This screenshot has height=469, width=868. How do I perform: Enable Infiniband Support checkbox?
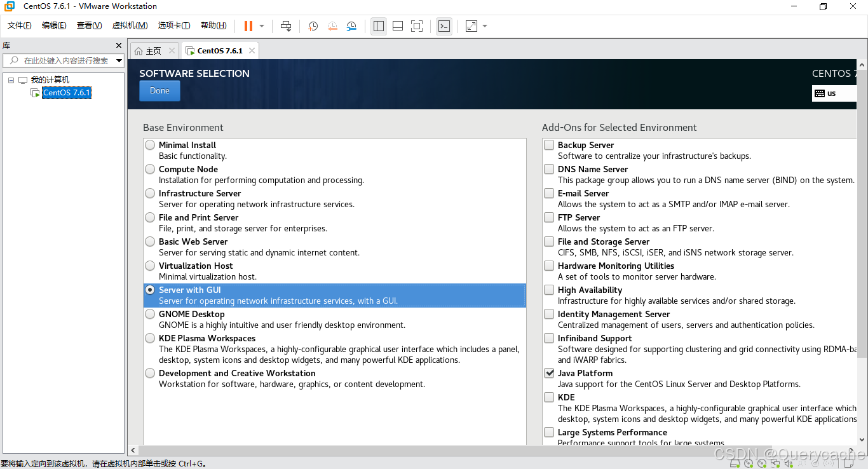click(549, 338)
